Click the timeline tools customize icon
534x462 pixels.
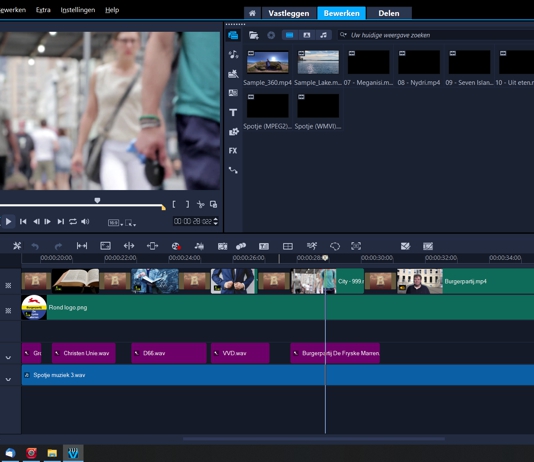click(x=17, y=246)
